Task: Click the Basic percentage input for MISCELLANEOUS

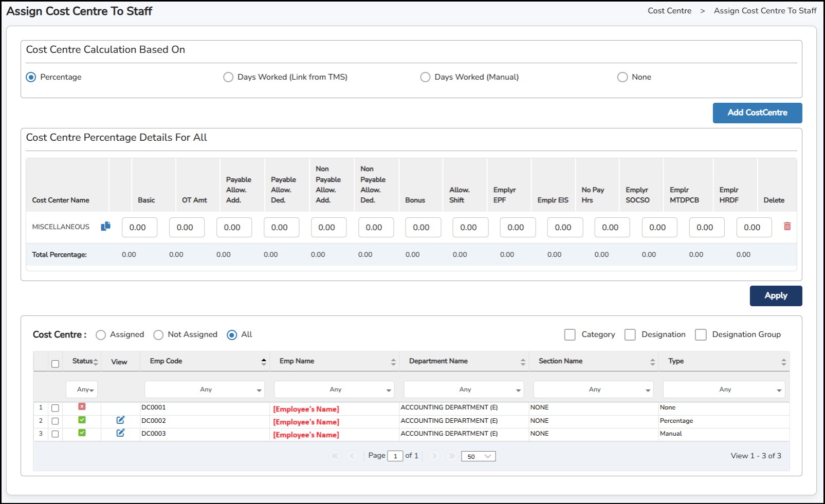Action: [x=139, y=227]
